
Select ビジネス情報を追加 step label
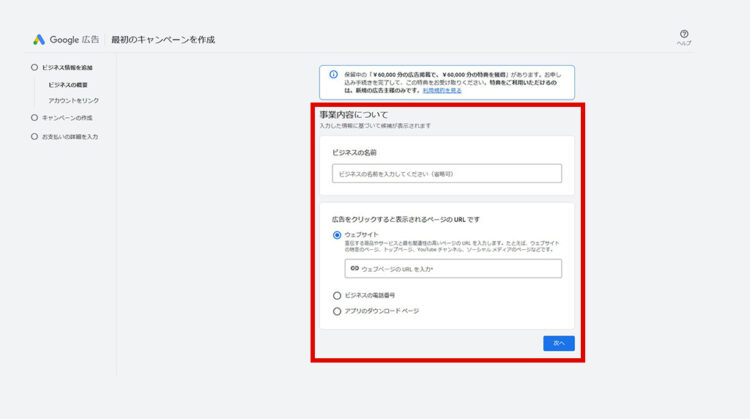(70, 67)
